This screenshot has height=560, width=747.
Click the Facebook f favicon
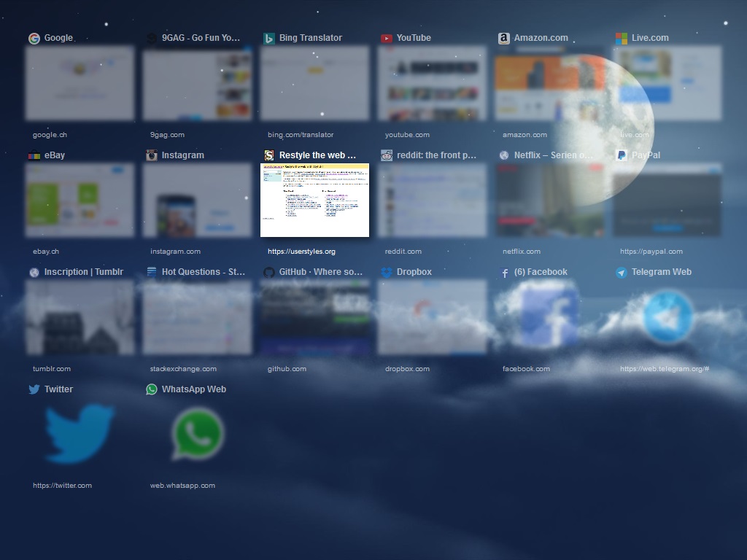(x=505, y=273)
